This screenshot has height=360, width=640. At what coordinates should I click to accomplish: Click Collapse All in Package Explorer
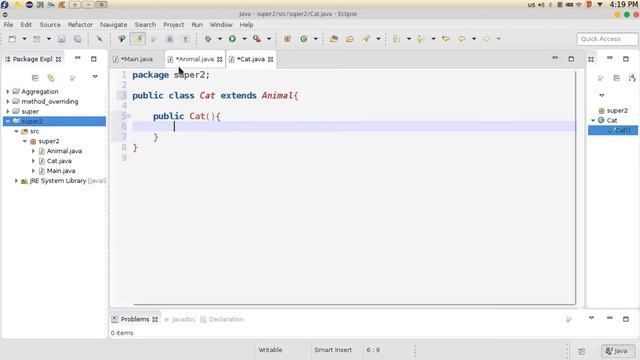(35, 78)
